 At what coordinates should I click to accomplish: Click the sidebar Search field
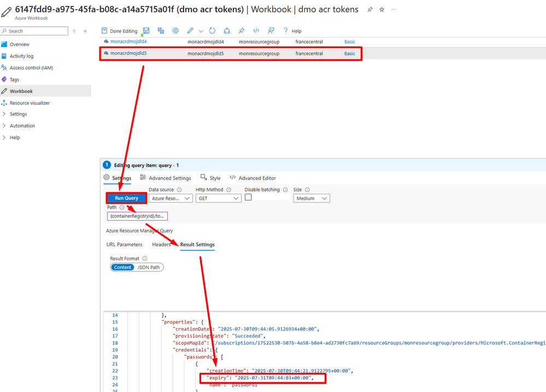34,31
